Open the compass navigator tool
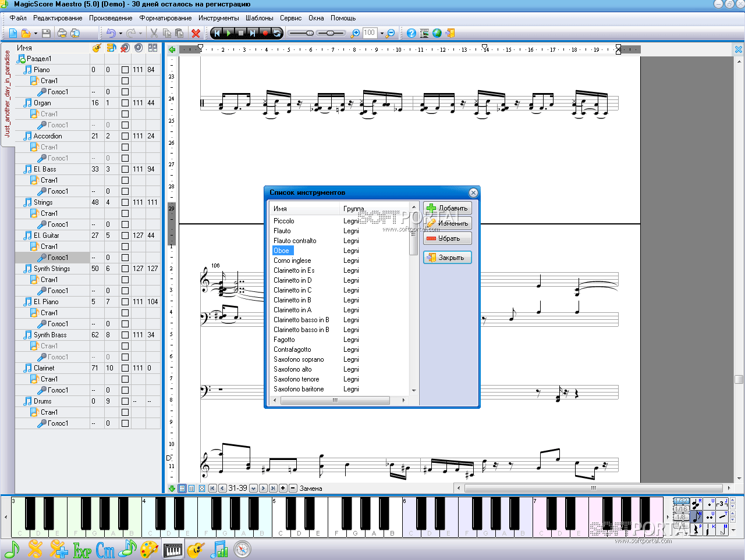This screenshot has height=560, width=745. (242, 549)
